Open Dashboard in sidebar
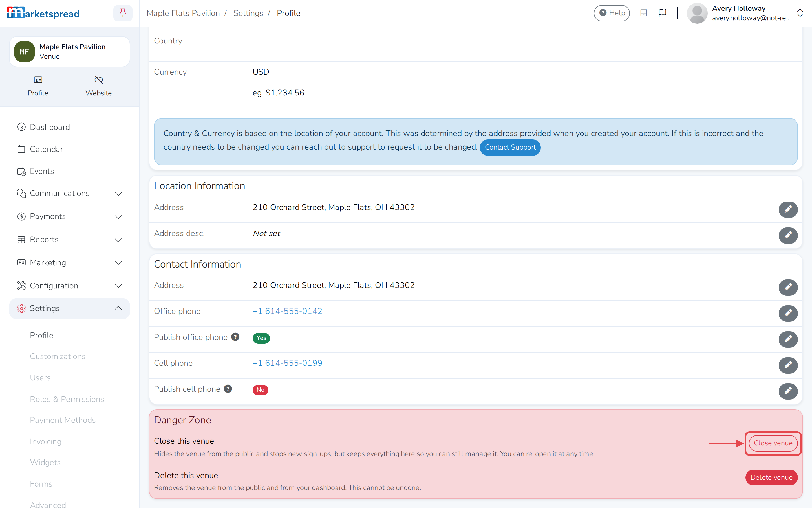 click(x=69, y=127)
